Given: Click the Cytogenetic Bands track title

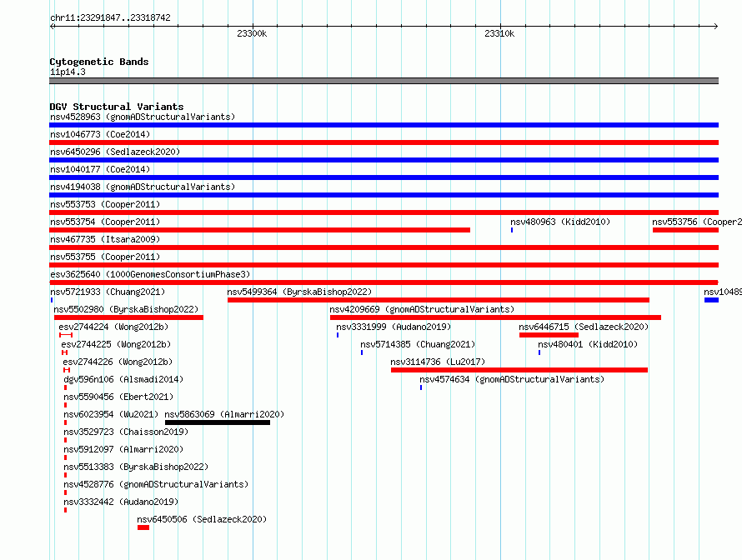Looking at the screenshot, I should (99, 62).
